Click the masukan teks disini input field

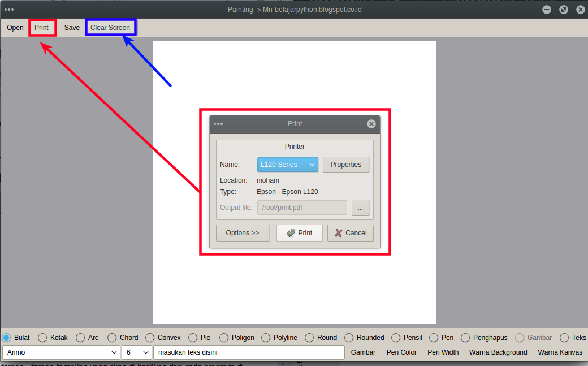click(x=249, y=352)
